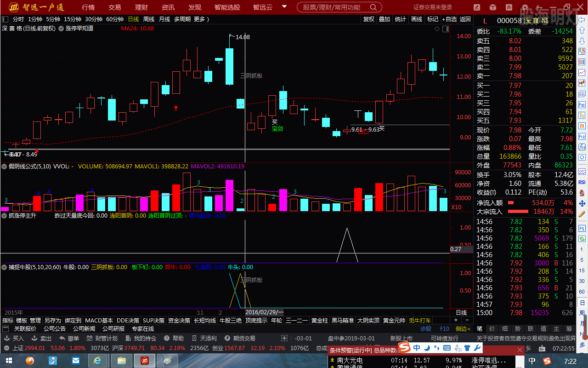
Task: Open the 公司公告 link
Action: coord(55,329)
